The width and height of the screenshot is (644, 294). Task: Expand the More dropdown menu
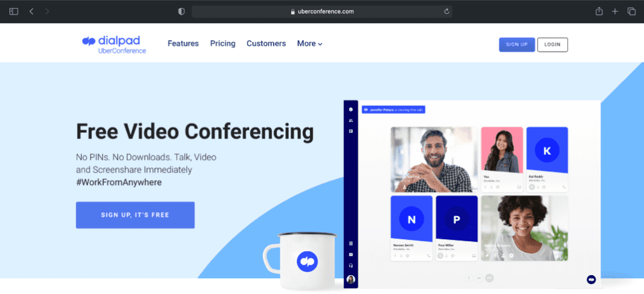pos(309,43)
